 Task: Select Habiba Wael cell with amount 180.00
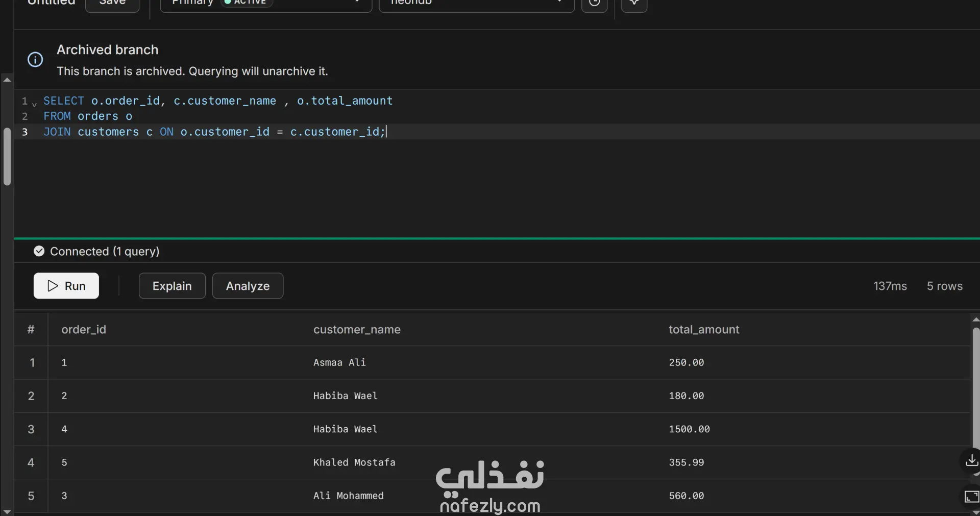(346, 396)
